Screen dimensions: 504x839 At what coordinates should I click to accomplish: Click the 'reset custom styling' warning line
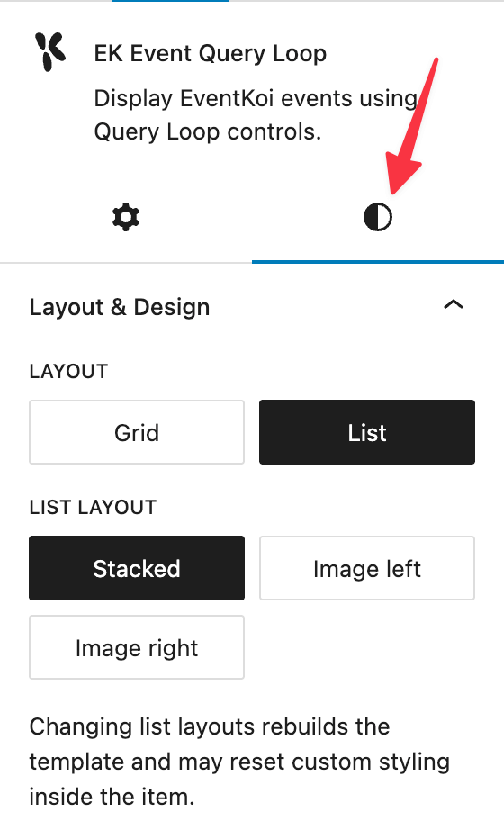(239, 762)
